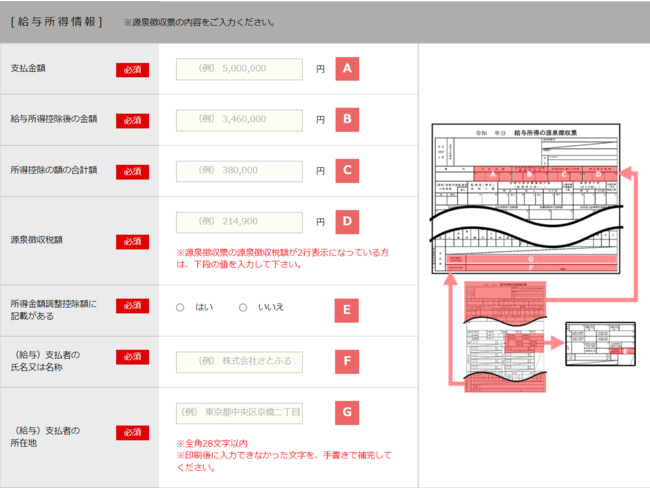Click the 必須 badge next to 所在地
650x488 pixels.
(132, 433)
